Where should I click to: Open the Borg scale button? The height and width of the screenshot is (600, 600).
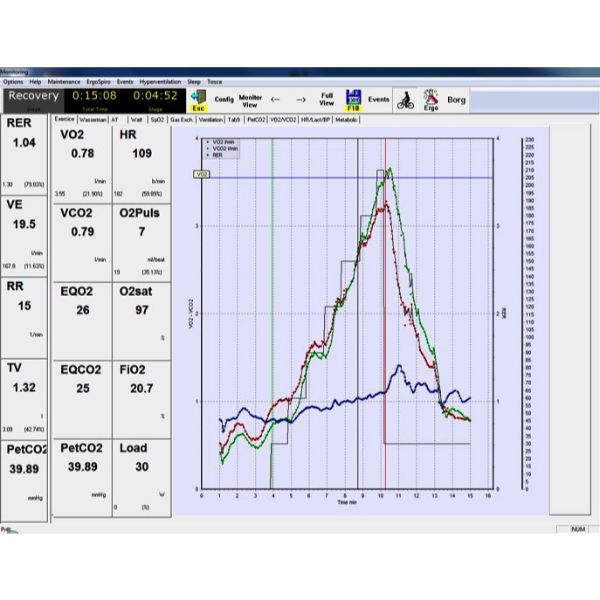(x=456, y=100)
